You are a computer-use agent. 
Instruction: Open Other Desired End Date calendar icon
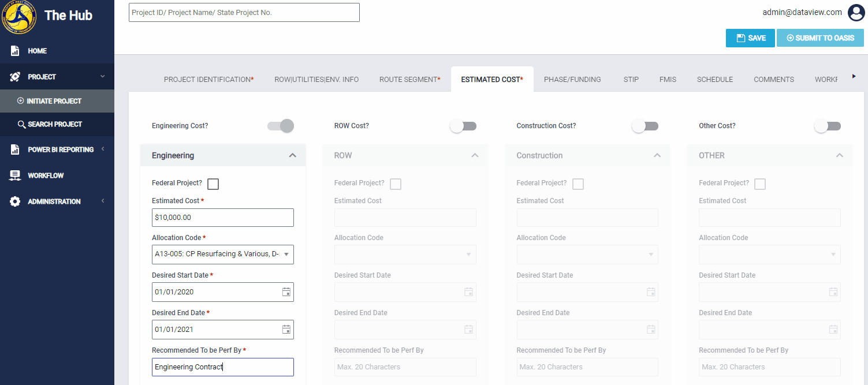[x=833, y=330]
